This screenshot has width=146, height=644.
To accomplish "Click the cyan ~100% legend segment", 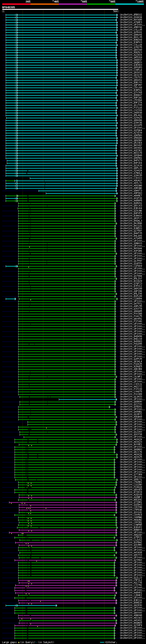I will [129, 4].
